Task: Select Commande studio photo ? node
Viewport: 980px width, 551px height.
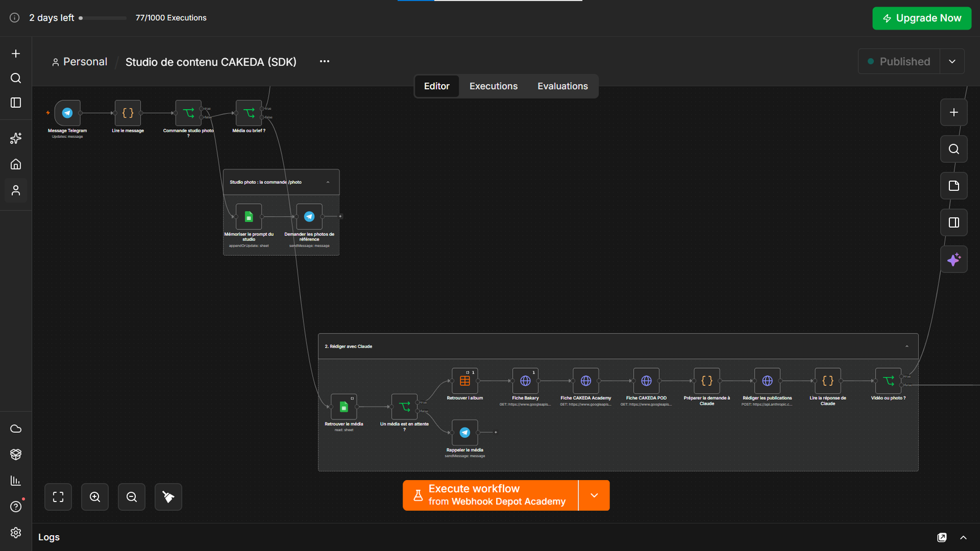Action: coord(188,113)
